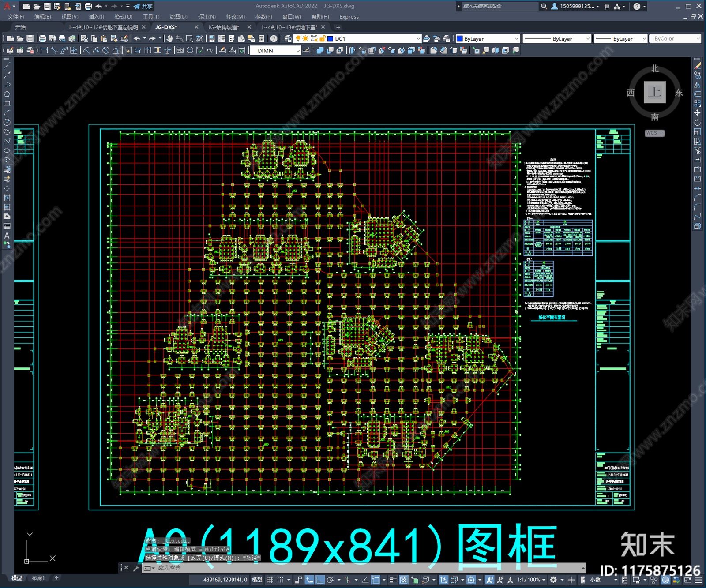The width and height of the screenshot is (706, 588).
Task: Switch to the 布局1 layout tab
Action: click(x=38, y=578)
